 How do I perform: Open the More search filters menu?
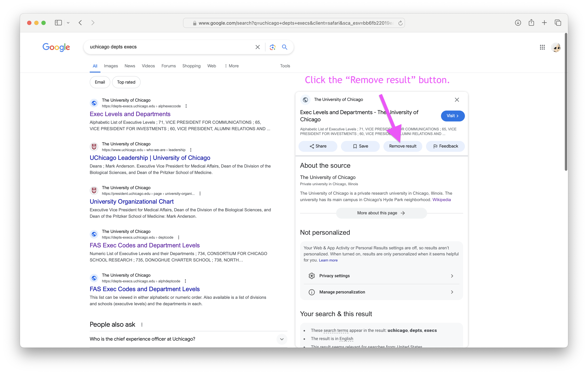(232, 66)
